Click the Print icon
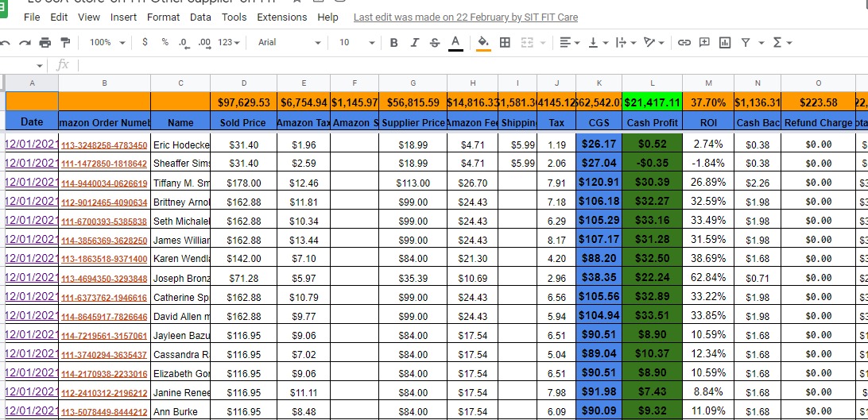This screenshot has height=420, width=868. click(45, 42)
